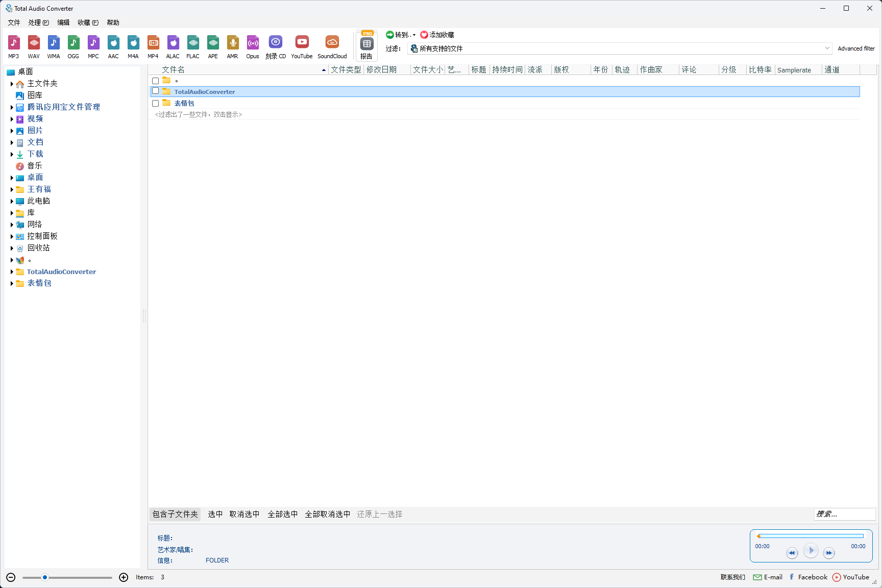
Task: Select the ALAC format icon
Action: (173, 47)
